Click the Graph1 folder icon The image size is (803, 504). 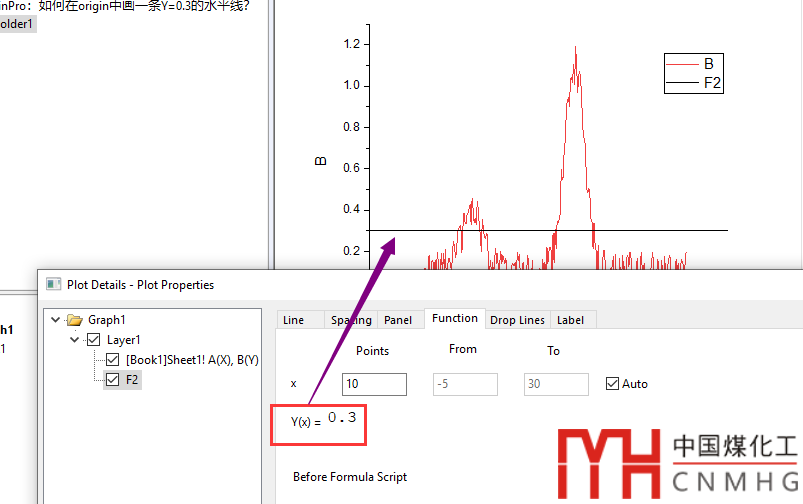click(73, 321)
